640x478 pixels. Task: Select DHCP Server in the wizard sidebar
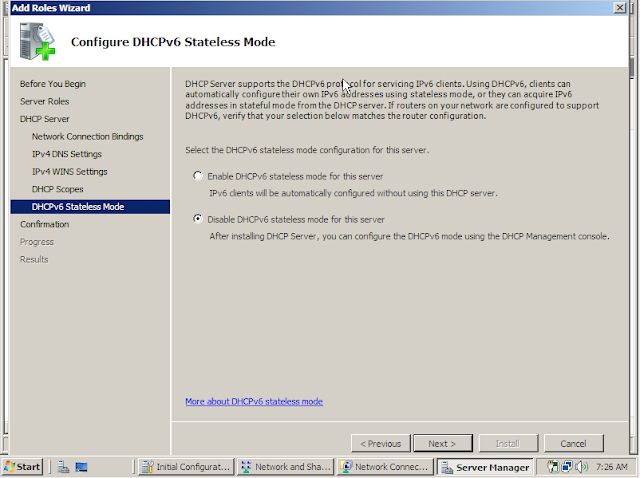[x=44, y=119]
